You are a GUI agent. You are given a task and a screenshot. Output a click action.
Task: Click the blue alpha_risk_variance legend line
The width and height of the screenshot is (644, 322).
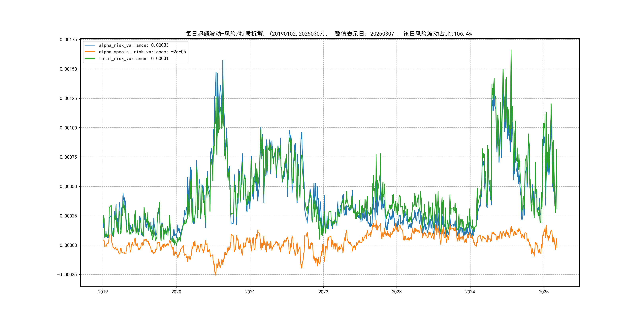click(90, 45)
